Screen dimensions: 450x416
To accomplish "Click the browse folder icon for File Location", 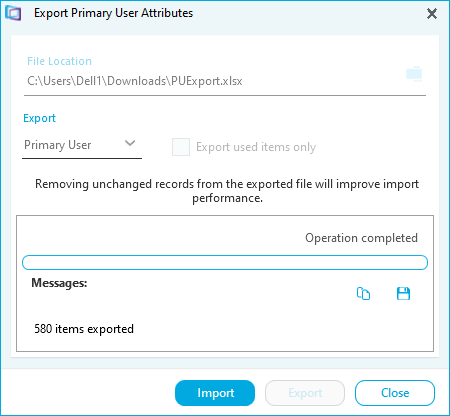I will click(x=414, y=74).
